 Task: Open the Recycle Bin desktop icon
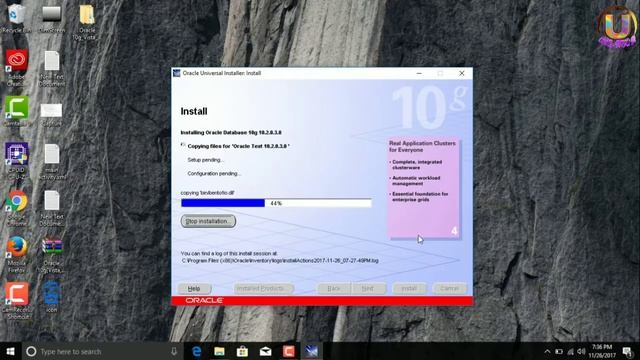(x=16, y=18)
